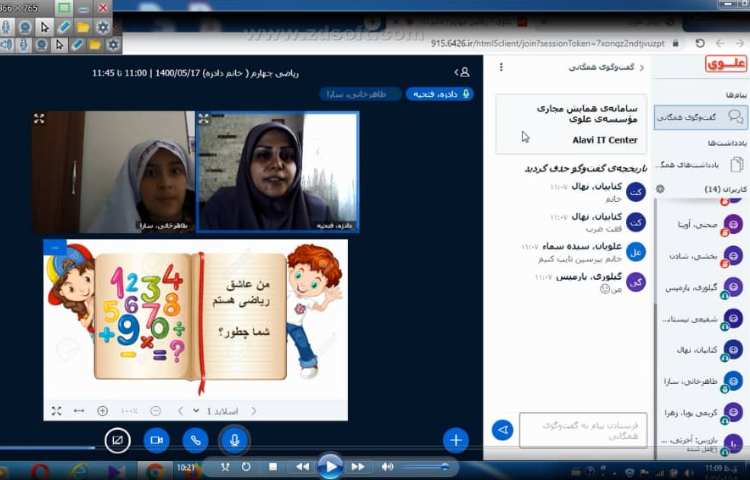Play the video in the media player
Viewport: 750px width, 480px height.
point(330,466)
